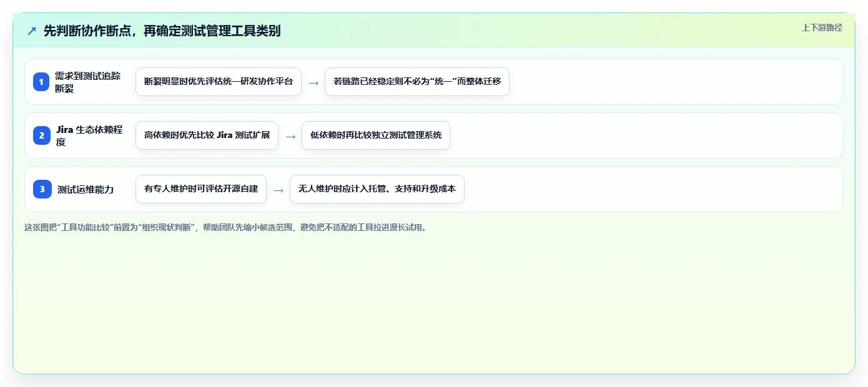Screen dimensions: 868x387
Task: Click the 测试运维能力 row label
Action: pyautogui.click(x=86, y=189)
